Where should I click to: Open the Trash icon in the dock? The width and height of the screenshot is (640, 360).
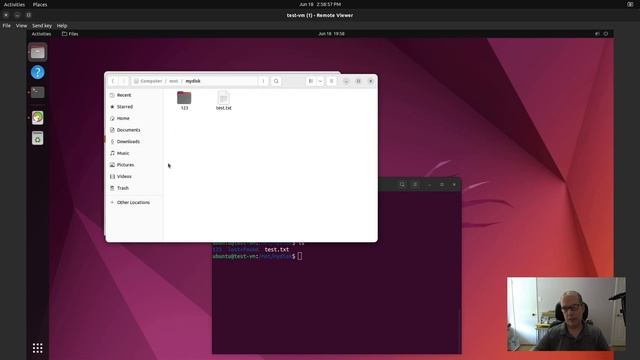click(38, 138)
